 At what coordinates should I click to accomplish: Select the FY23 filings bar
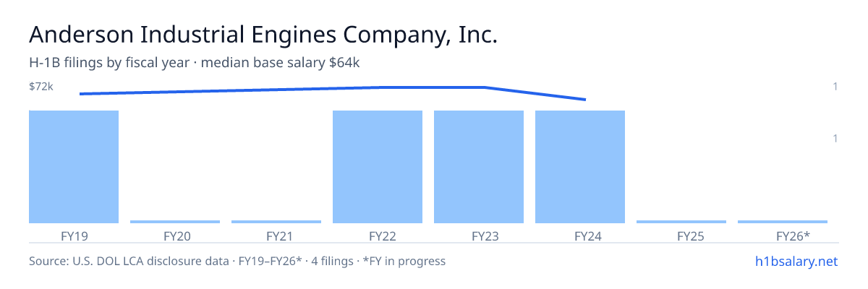pos(479,167)
